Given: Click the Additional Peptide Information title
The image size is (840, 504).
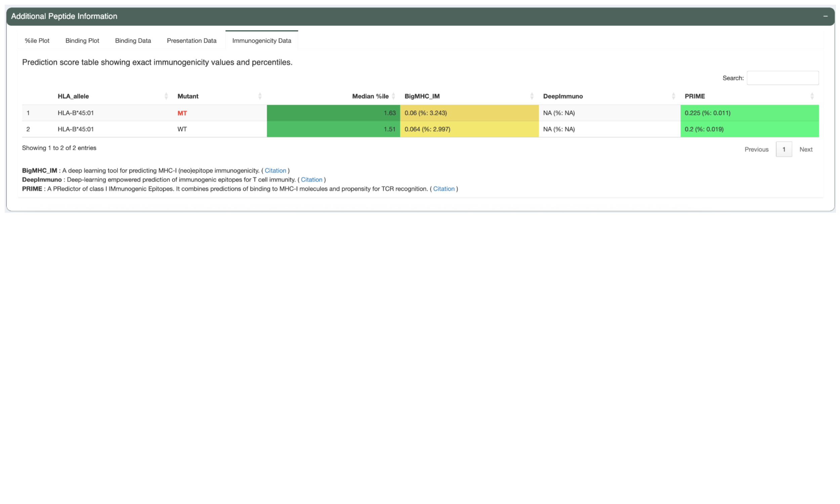Looking at the screenshot, I should 64,16.
